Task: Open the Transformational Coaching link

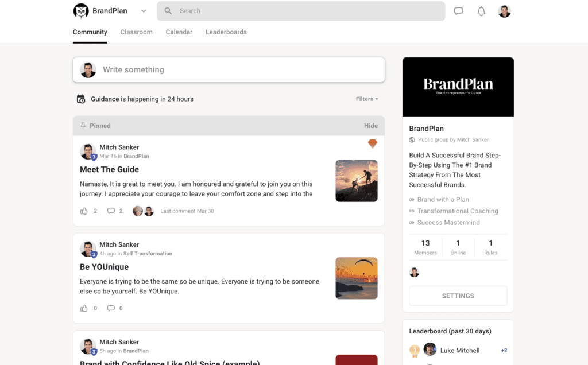Action: (458, 211)
